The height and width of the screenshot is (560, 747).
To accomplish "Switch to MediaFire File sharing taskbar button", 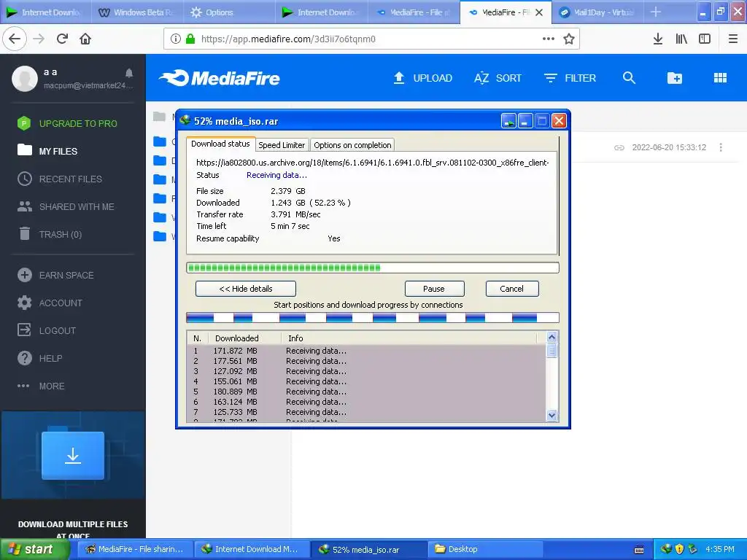I will [135, 549].
